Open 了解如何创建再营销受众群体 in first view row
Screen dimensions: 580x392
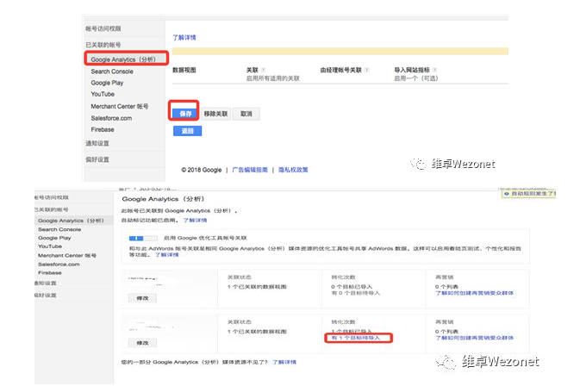[x=475, y=293]
